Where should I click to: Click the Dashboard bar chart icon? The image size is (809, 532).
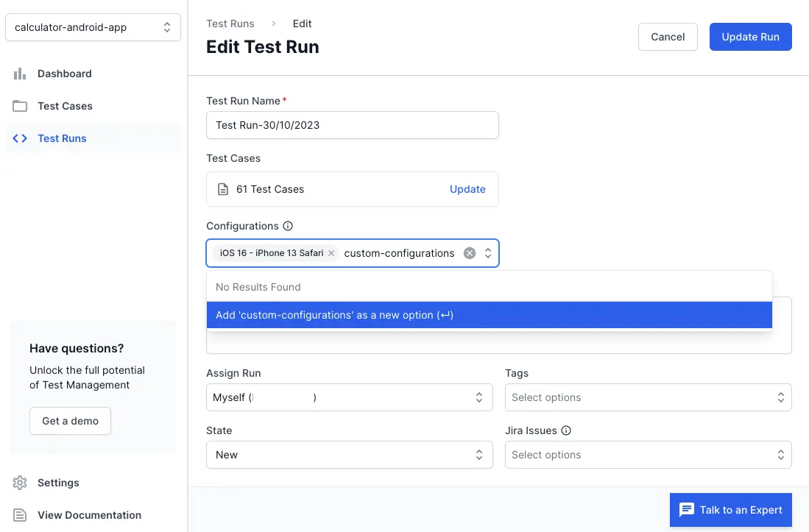[20, 74]
